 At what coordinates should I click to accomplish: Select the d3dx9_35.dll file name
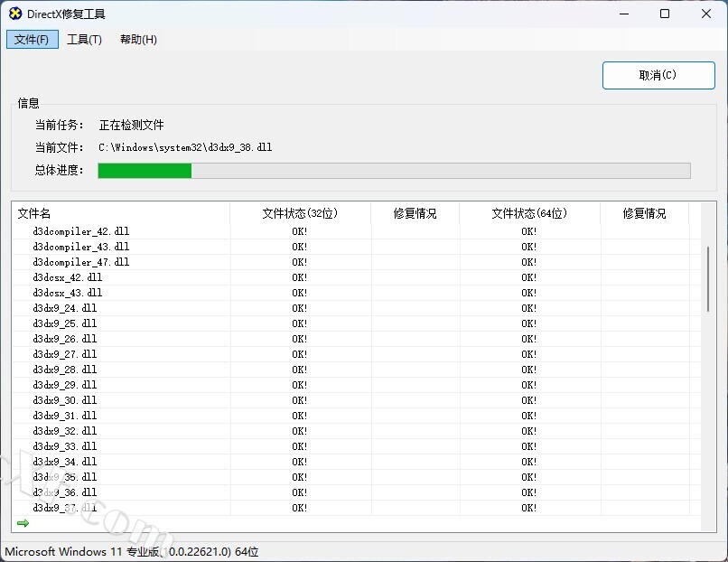coord(65,476)
